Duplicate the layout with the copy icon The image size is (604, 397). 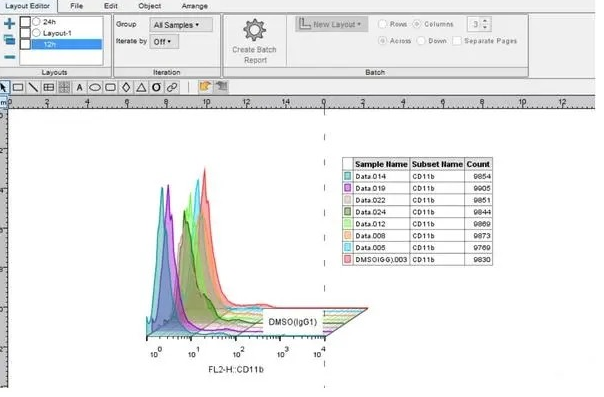coord(9,40)
